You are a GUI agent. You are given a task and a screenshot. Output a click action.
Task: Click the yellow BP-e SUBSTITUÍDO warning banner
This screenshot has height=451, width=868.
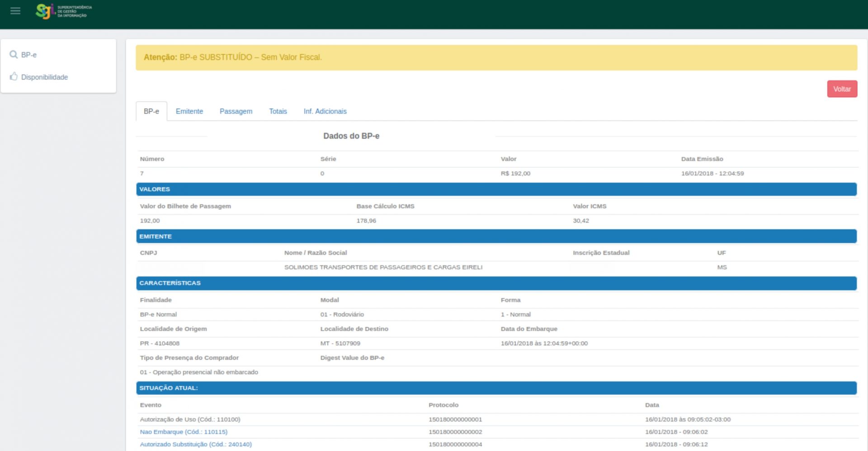[496, 57]
